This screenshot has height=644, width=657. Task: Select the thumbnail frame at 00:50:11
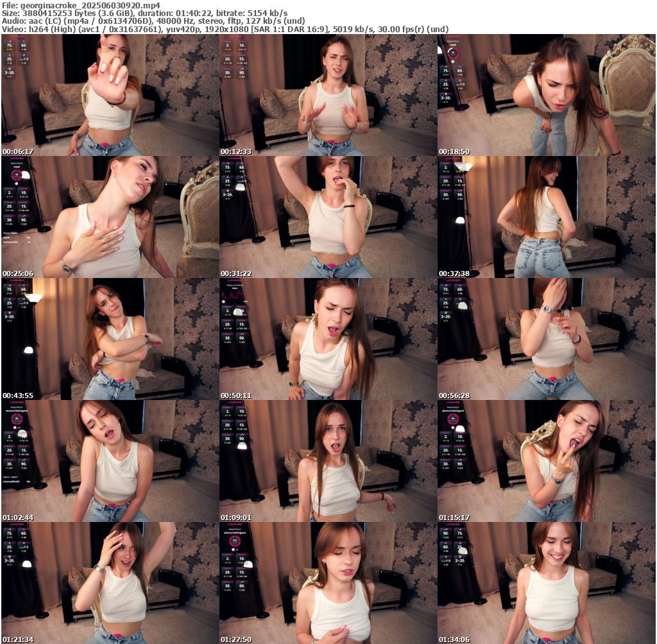(328, 339)
